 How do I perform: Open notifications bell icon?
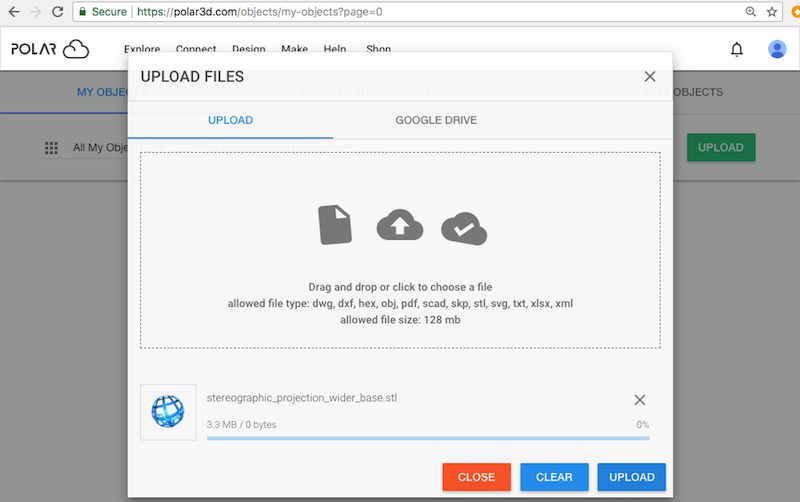click(736, 49)
